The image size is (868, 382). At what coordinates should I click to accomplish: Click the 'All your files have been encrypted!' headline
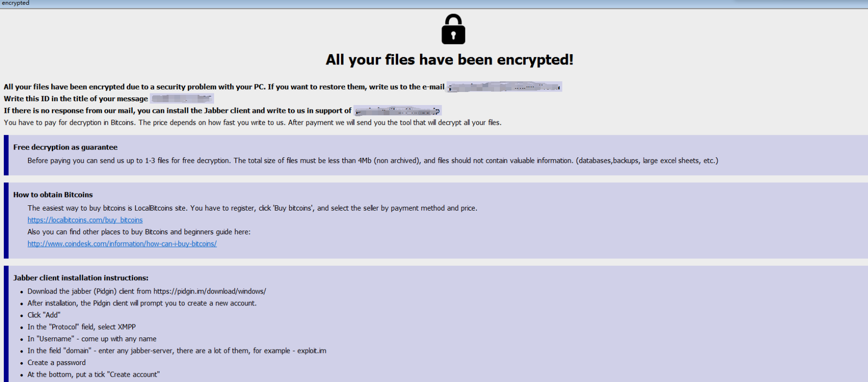[449, 60]
